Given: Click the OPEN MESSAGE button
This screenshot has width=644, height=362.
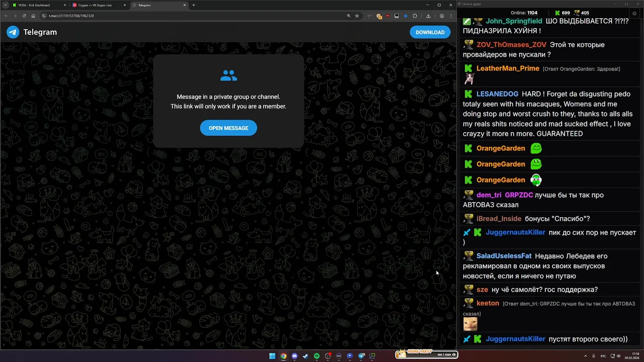Looking at the screenshot, I should [228, 128].
